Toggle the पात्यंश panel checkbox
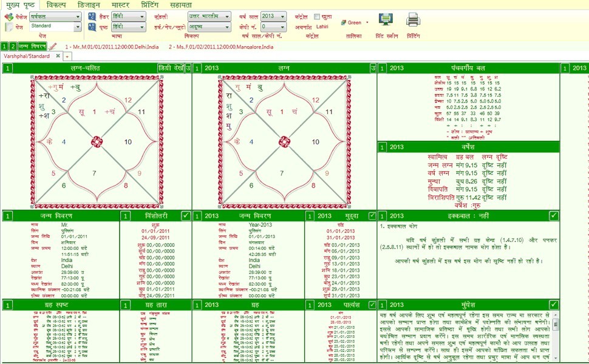589x364 pixels. tap(372, 305)
